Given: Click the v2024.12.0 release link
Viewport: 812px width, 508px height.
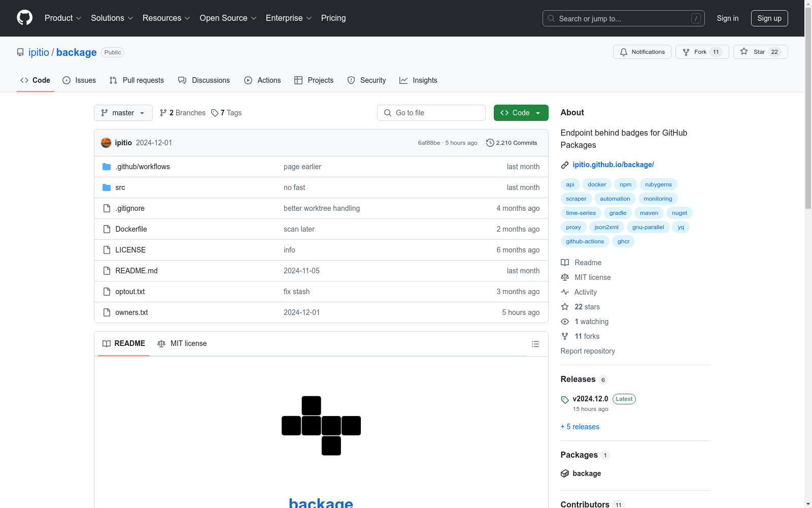Looking at the screenshot, I should click(x=590, y=399).
